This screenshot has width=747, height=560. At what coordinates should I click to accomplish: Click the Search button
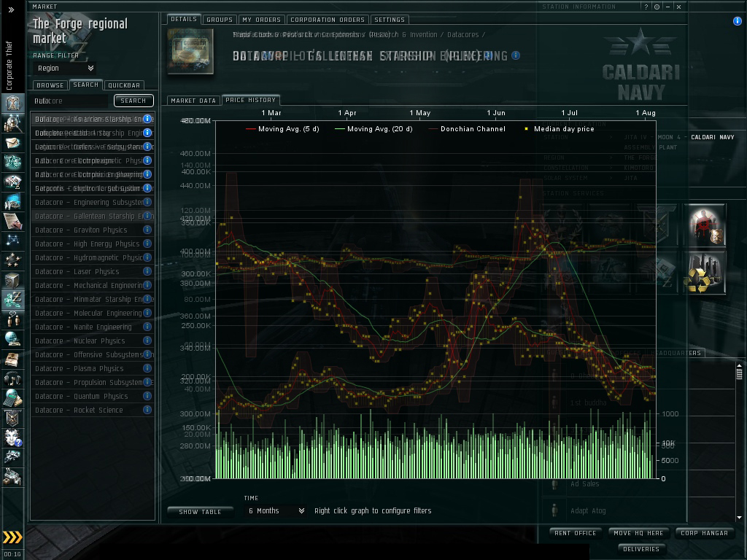133,101
